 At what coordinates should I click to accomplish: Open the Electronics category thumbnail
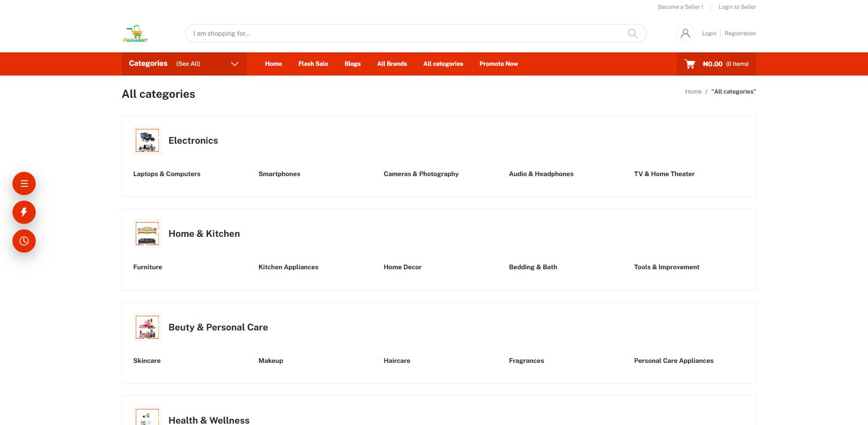pyautogui.click(x=147, y=140)
